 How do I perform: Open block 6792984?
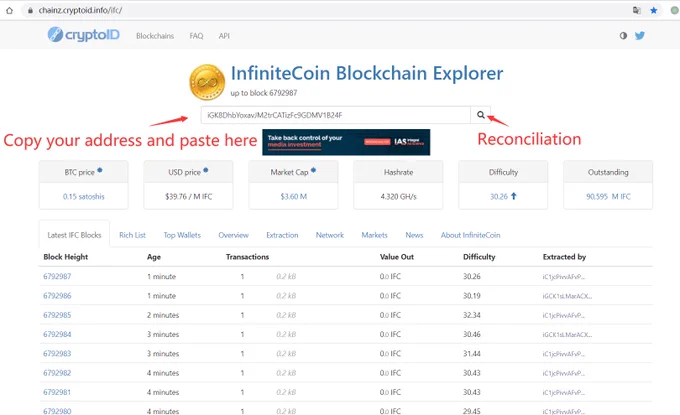point(57,334)
